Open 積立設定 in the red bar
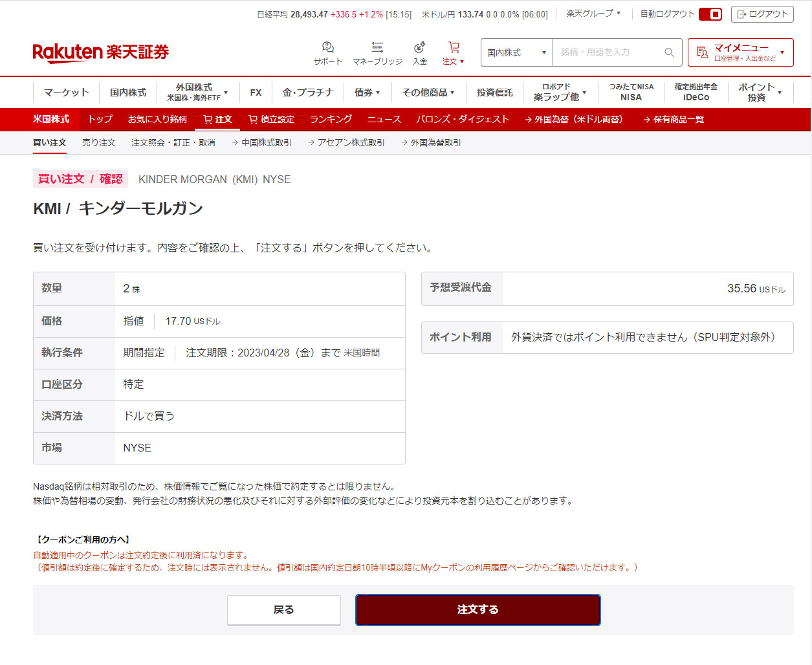 click(271, 120)
